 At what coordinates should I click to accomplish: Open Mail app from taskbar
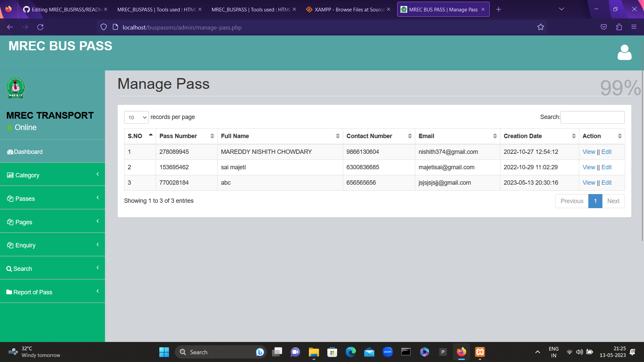click(x=369, y=352)
